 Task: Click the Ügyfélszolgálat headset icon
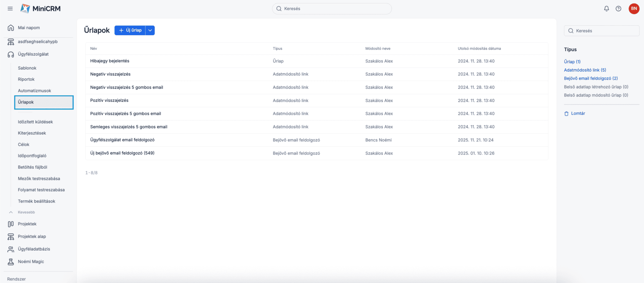[x=11, y=54]
